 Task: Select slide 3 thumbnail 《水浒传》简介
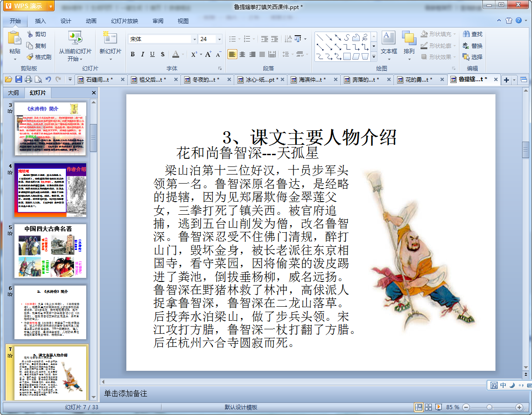[x=50, y=129]
